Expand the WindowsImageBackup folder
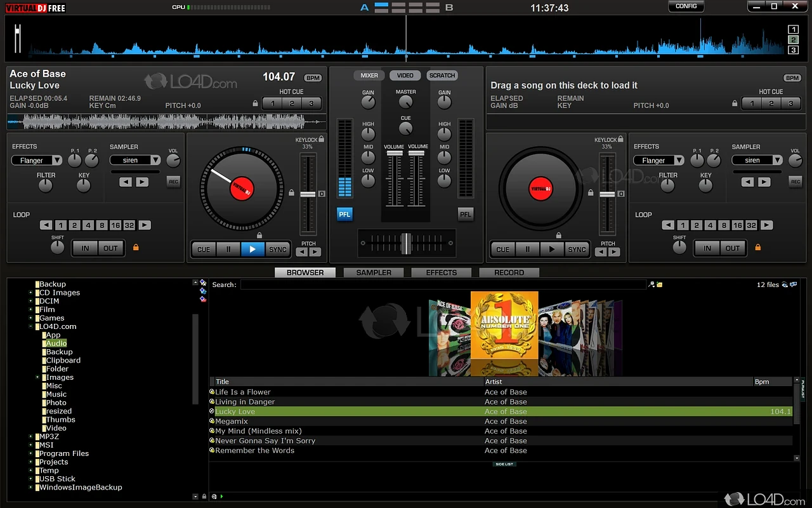Viewport: 812px width, 508px height. point(30,488)
